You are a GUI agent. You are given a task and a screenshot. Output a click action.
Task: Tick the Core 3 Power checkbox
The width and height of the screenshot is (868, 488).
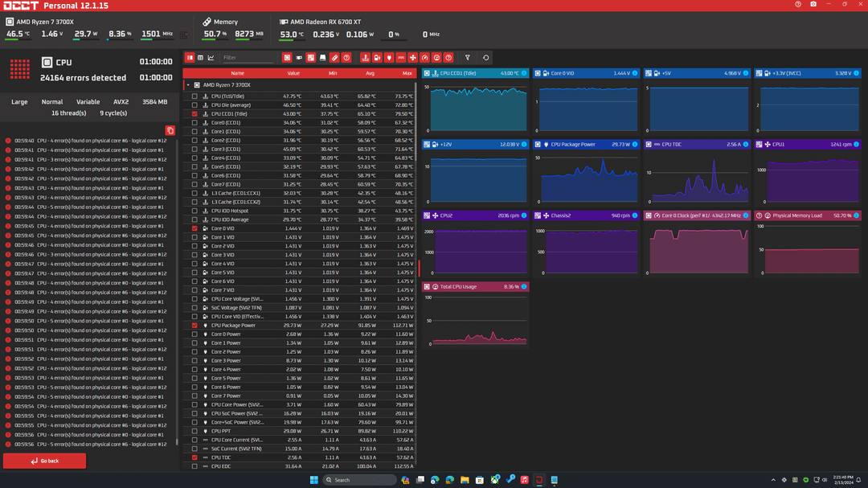click(x=194, y=361)
